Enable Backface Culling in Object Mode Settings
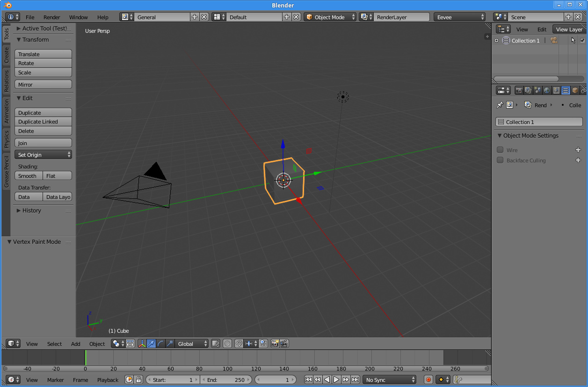The width and height of the screenshot is (588, 387). click(501, 161)
